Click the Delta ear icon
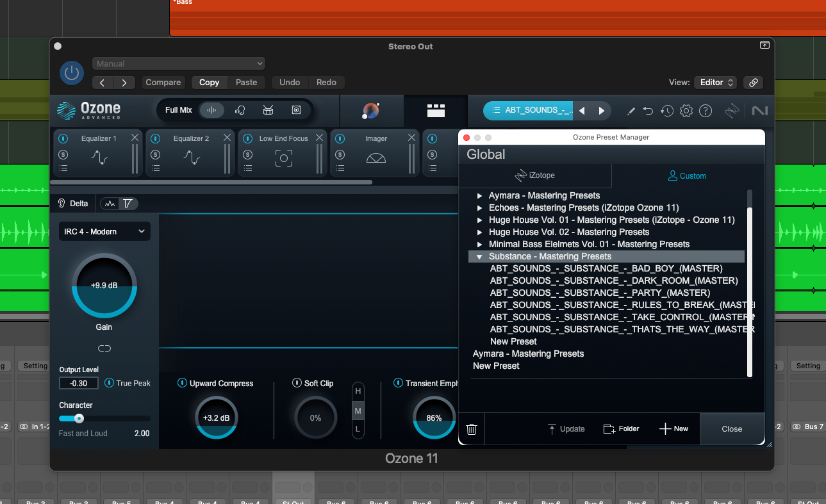This screenshot has width=826, height=504. (x=62, y=204)
